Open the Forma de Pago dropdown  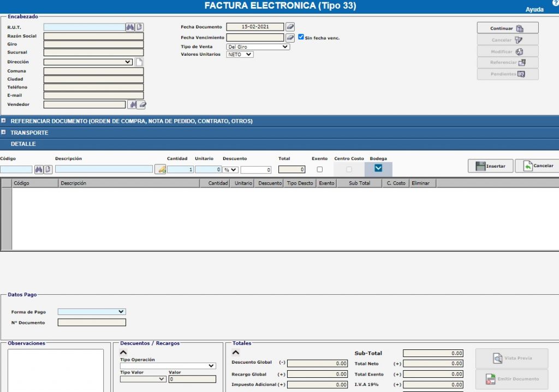pyautogui.click(x=92, y=312)
